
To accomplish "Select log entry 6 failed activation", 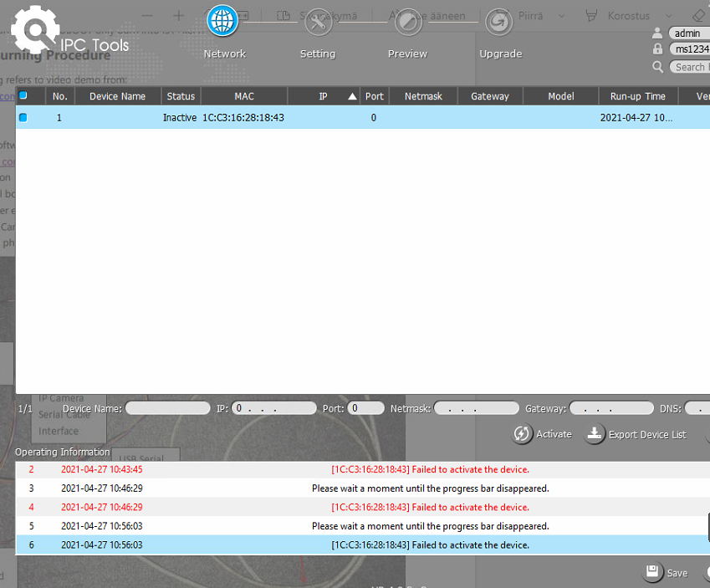I will (363, 545).
